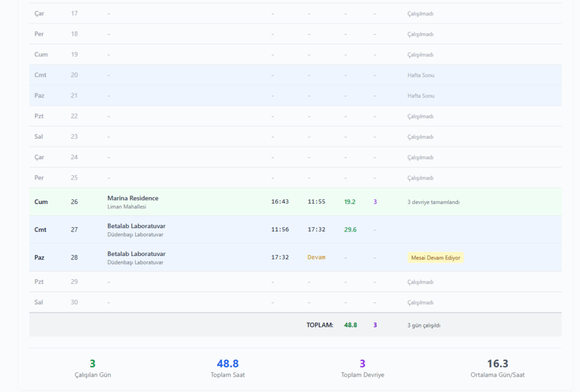Click the green 19.2 hours value
This screenshot has height=392, width=580.
click(349, 202)
